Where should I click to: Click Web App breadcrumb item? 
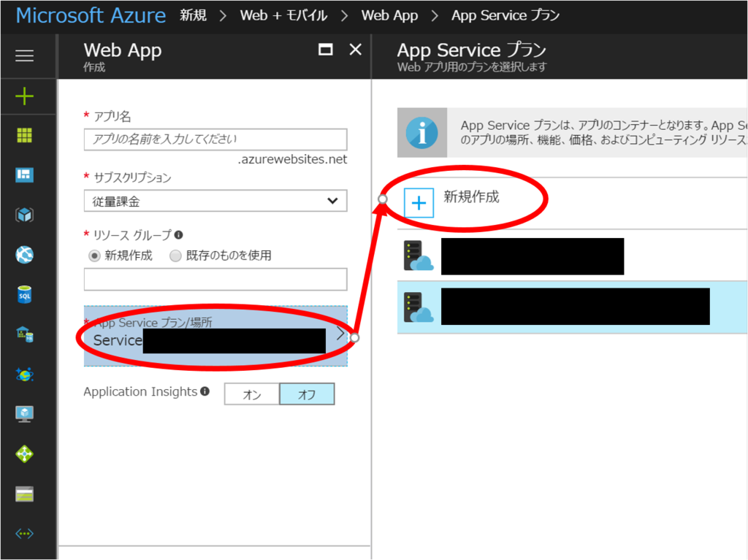(390, 15)
